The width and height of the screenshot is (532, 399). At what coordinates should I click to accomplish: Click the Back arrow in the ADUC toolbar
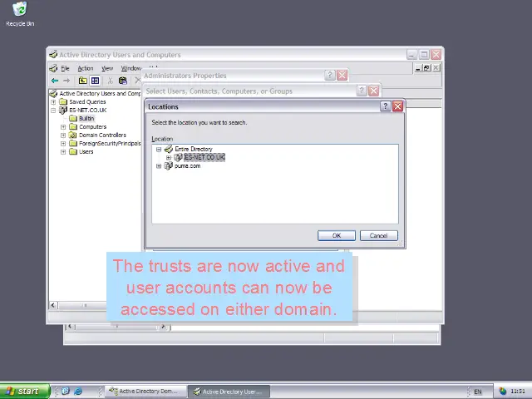click(55, 81)
